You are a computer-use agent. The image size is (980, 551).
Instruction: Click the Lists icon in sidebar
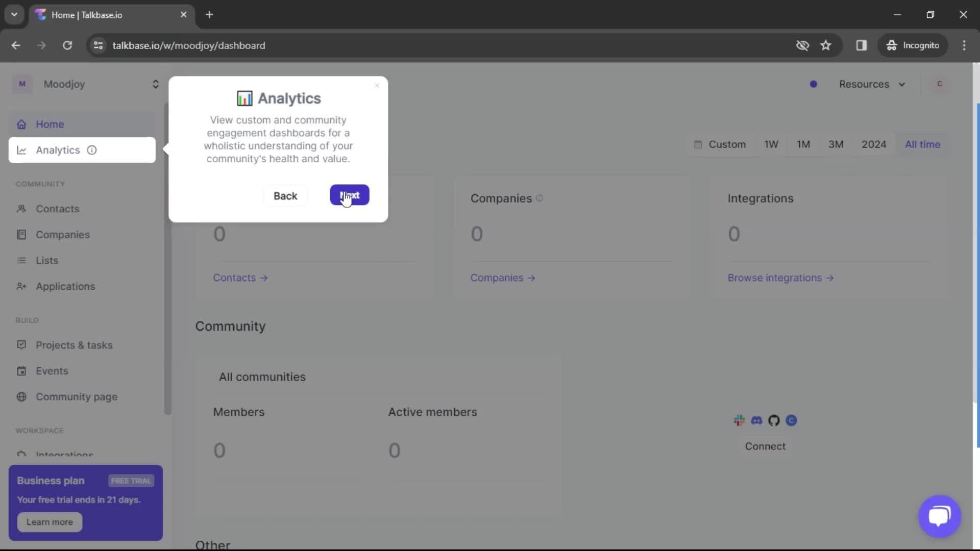[x=21, y=260]
